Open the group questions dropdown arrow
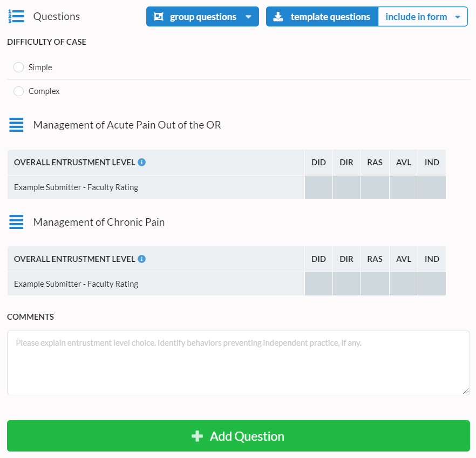This screenshot has width=476, height=458. (x=248, y=17)
